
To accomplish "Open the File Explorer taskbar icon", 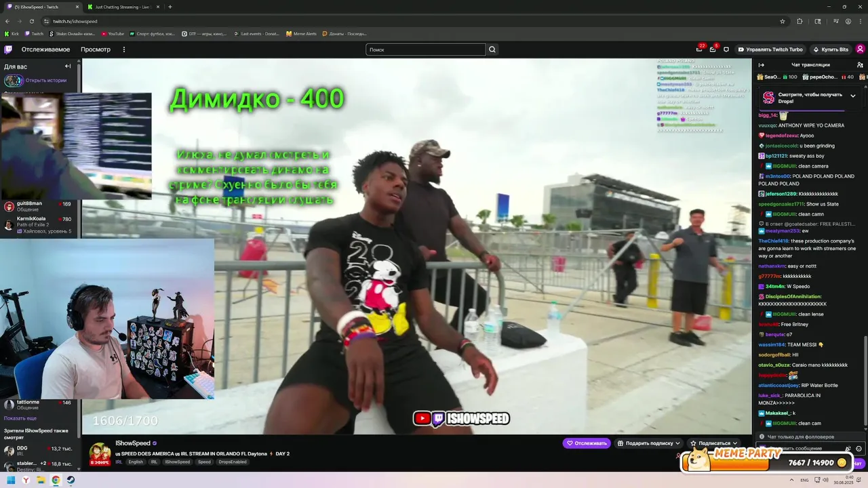I will 41,480.
